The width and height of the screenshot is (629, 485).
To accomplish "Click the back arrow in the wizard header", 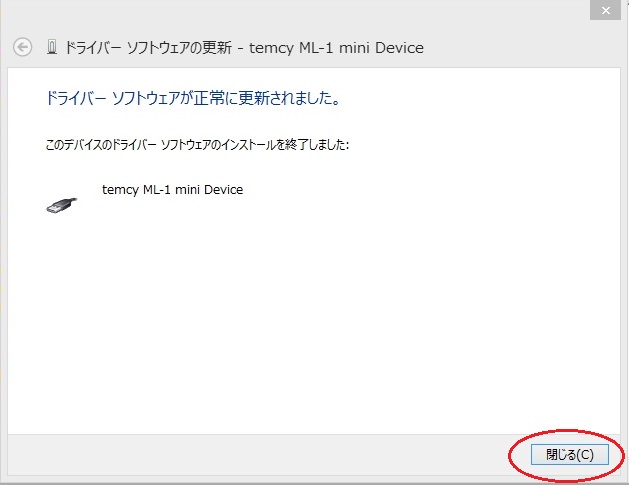I will [22, 47].
